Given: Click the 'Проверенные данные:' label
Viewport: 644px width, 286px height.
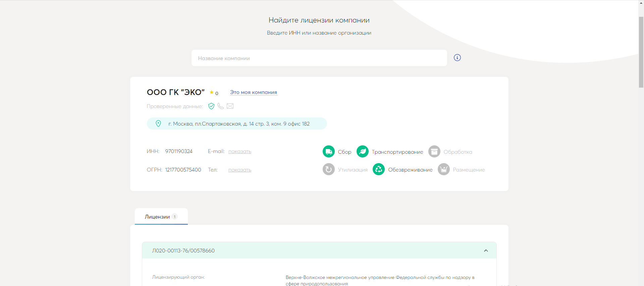Looking at the screenshot, I should point(175,106).
